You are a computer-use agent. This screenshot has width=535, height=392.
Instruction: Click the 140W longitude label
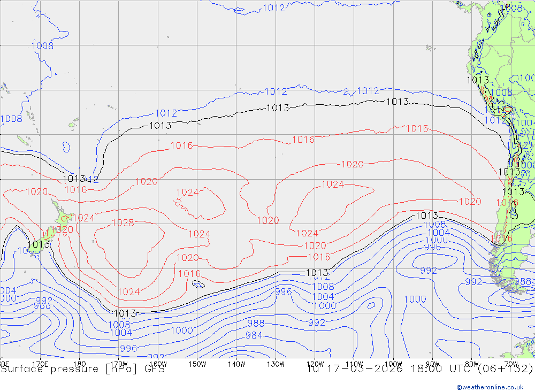coord(236,364)
